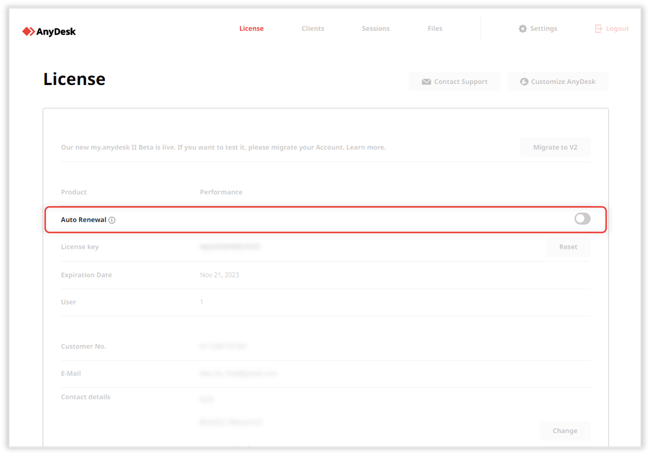
Task: Toggle the Auto Renewal switch
Action: 582,219
